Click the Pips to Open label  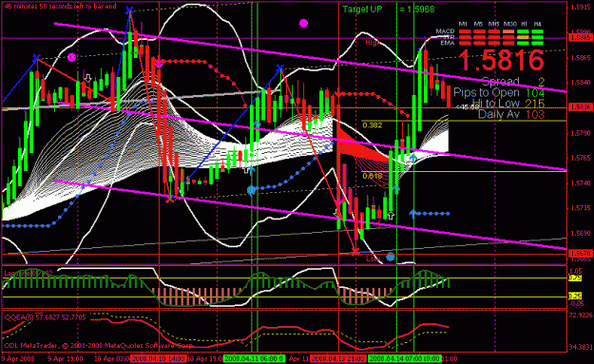[x=487, y=92]
